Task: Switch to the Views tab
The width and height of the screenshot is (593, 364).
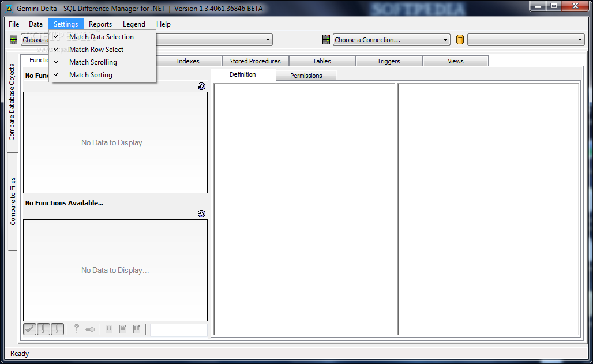Action: click(x=456, y=61)
